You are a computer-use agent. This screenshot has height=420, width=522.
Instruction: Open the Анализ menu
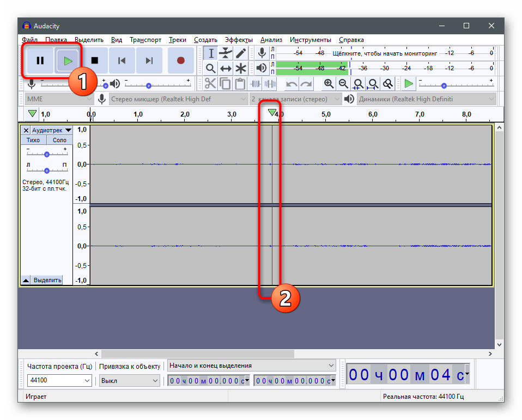(271, 40)
